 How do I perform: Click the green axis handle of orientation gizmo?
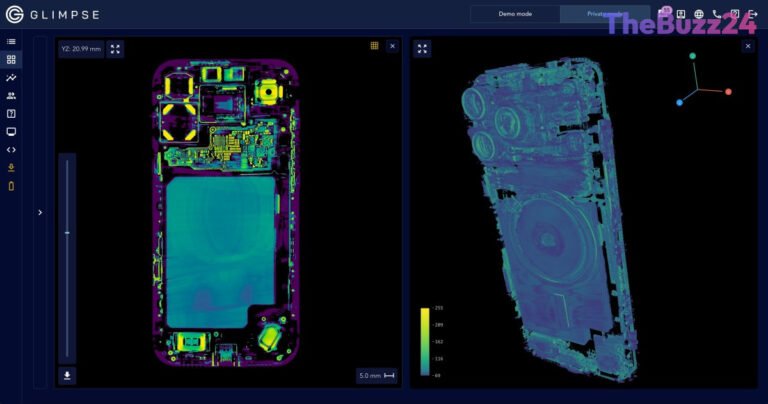coord(693,56)
